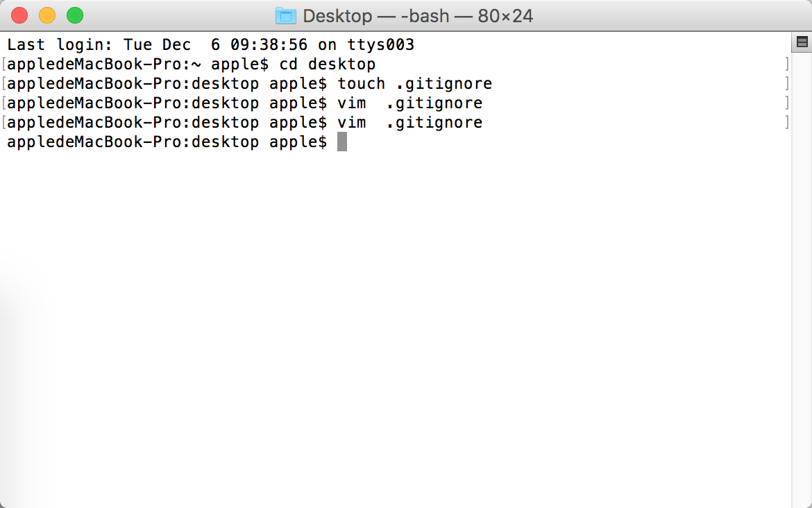812x508 pixels.
Task: Click '.gitignore' in the touch command line
Action: (x=443, y=84)
